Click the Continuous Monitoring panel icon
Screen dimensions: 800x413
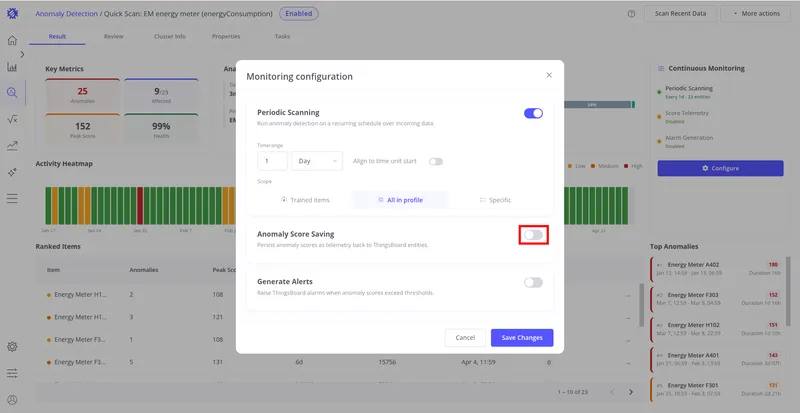(661, 68)
